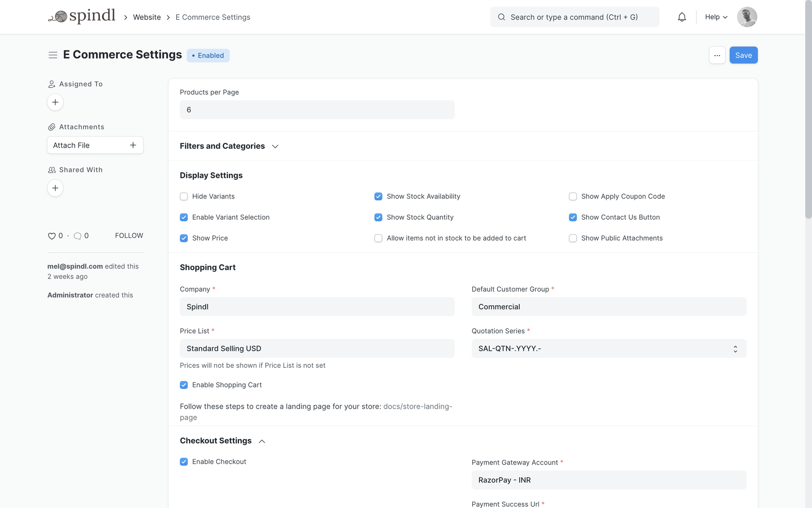
Task: Open the Help menu
Action: (x=716, y=17)
